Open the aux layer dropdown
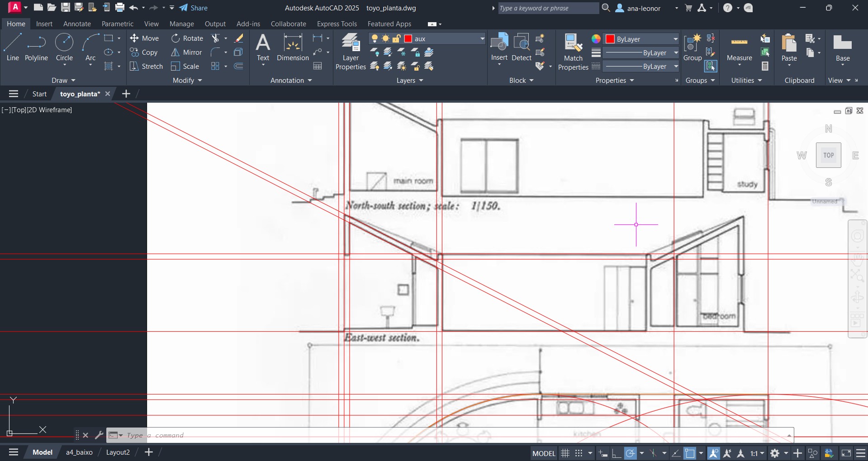 tap(482, 39)
